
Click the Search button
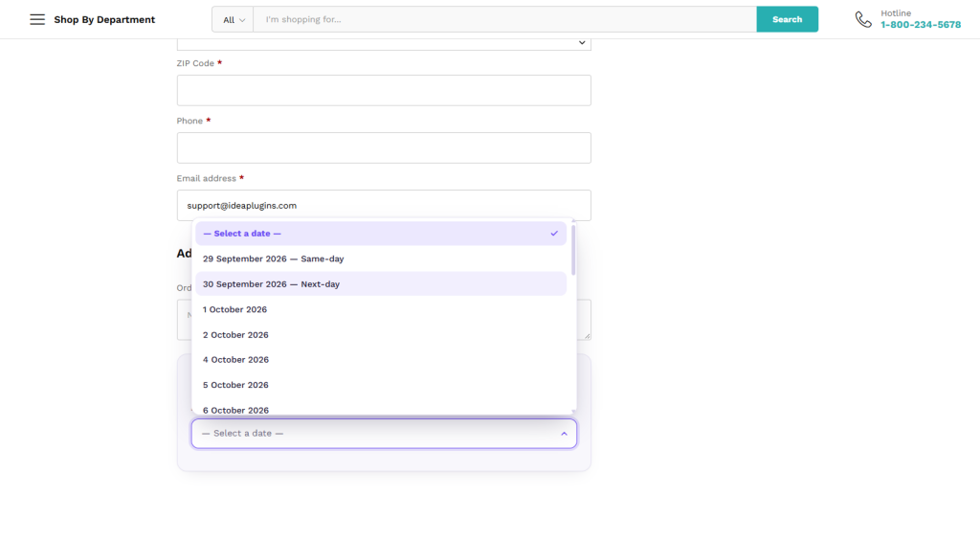[x=787, y=19]
